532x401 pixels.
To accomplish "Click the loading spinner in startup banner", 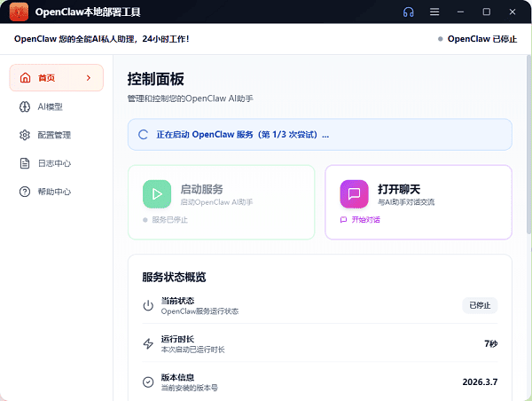I will (x=143, y=135).
